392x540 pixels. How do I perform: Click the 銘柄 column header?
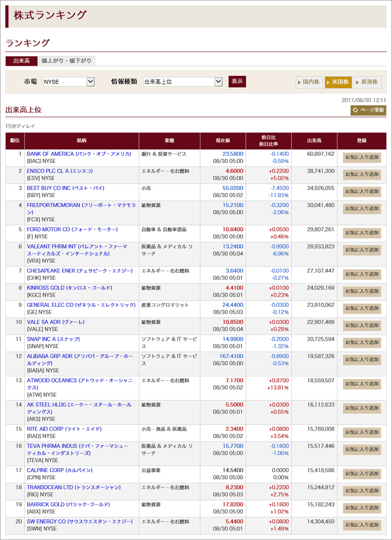[82, 141]
